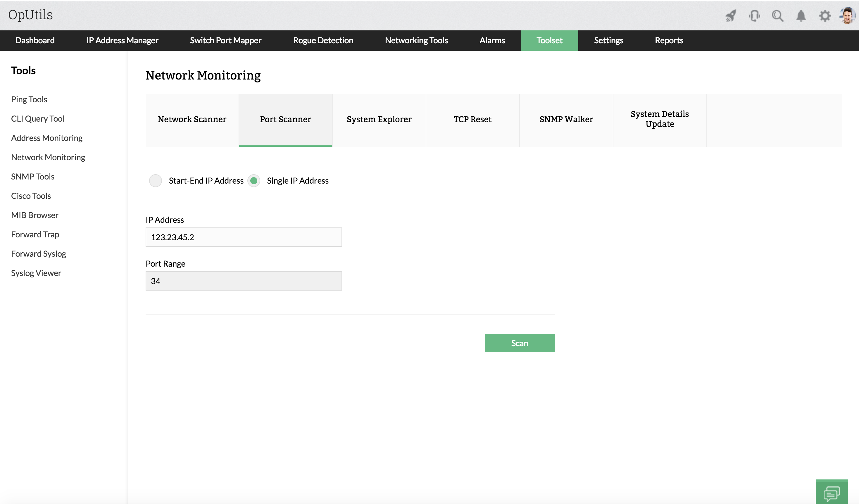
Task: Open the headset support icon
Action: tap(754, 16)
